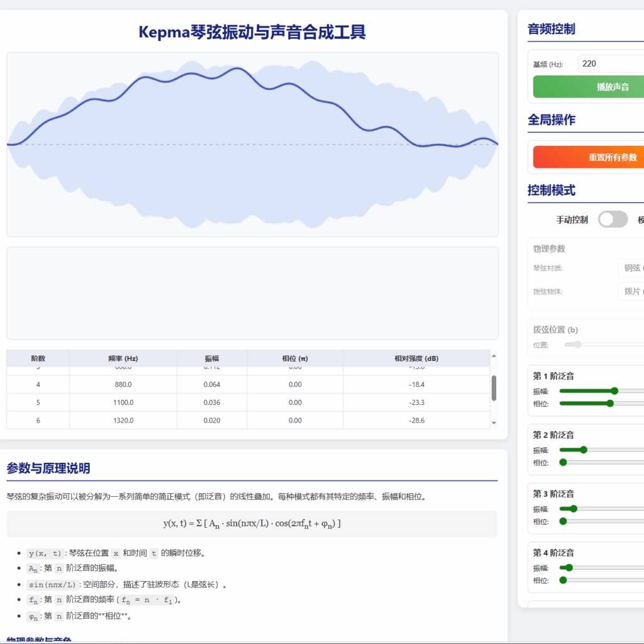
Task: Click the 第 1 阶泛音 相位 slider handle
Action: point(610,403)
